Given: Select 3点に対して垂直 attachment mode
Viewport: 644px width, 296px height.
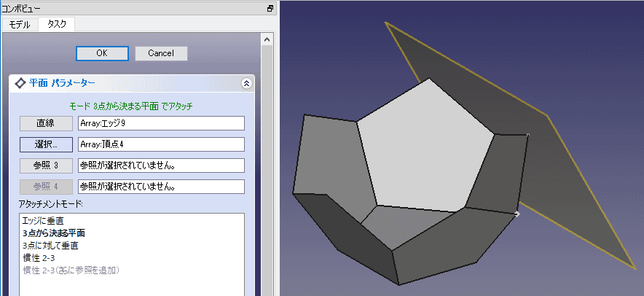Looking at the screenshot, I should 50,246.
